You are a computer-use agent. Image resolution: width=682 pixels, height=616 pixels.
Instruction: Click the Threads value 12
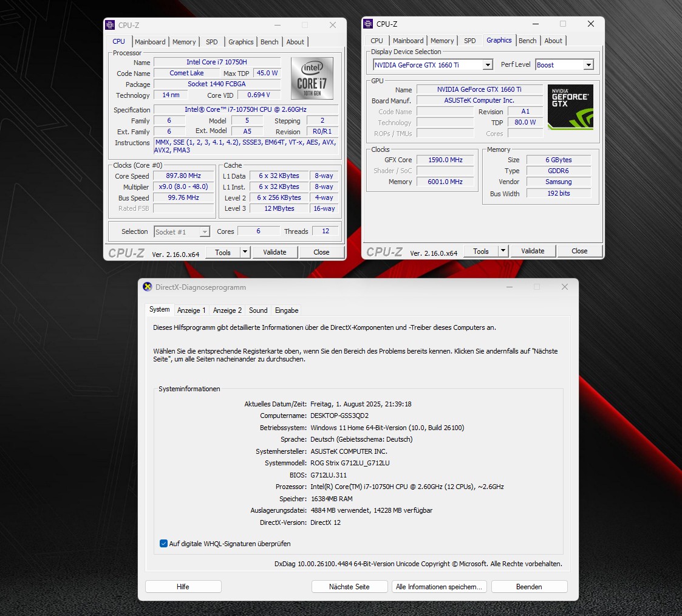tap(326, 231)
